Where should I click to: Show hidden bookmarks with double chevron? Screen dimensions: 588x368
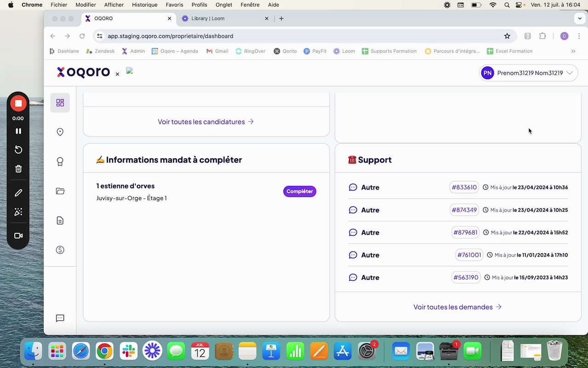(x=573, y=51)
